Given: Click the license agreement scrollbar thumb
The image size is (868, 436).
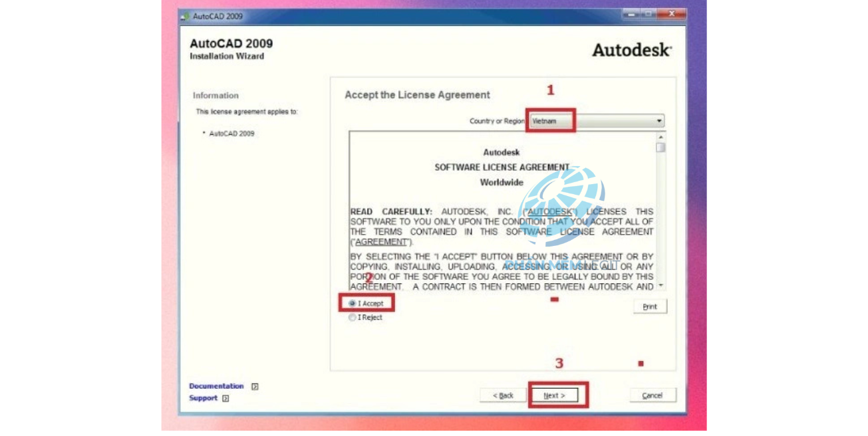Looking at the screenshot, I should (660, 147).
